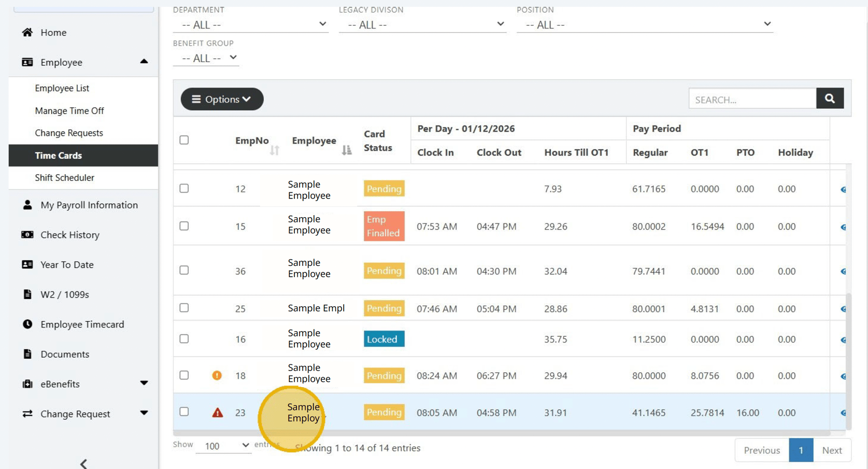Open the Position dropdown
This screenshot has height=469, width=868.
coord(645,24)
